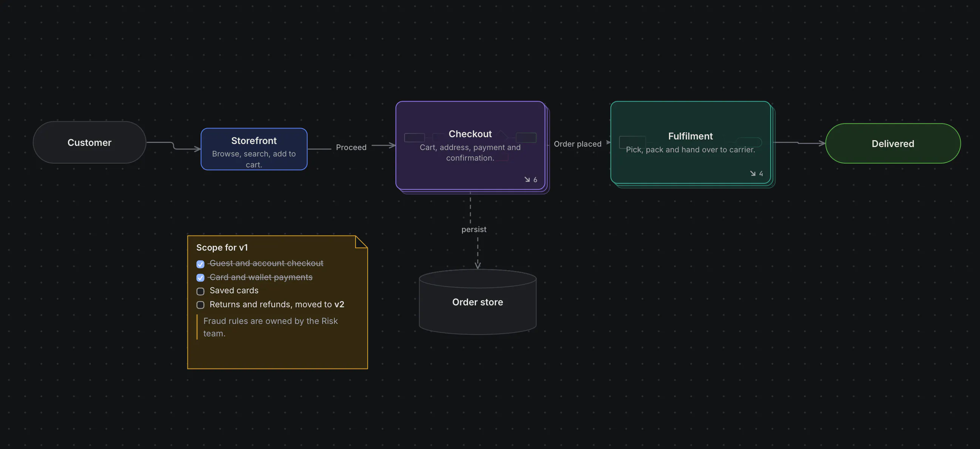Image resolution: width=980 pixels, height=449 pixels.
Task: Click Checkout's Cart, address description text
Action: (470, 153)
